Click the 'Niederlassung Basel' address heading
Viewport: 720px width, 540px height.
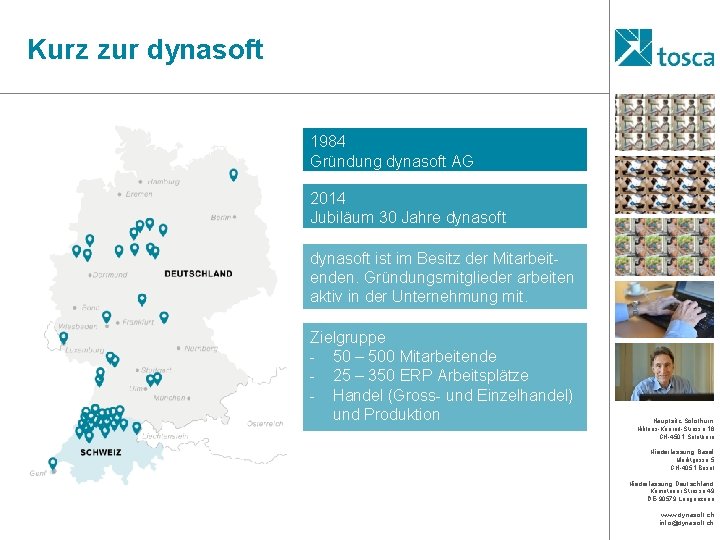(x=682, y=452)
